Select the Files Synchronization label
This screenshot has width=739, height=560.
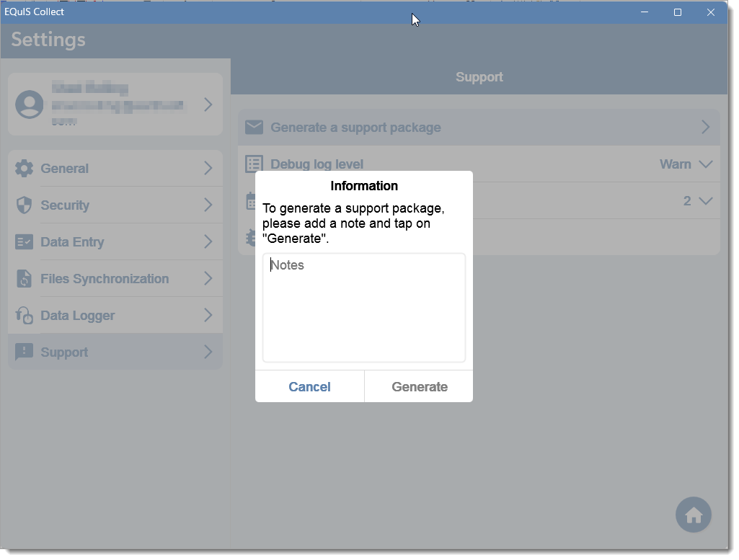[x=105, y=279]
